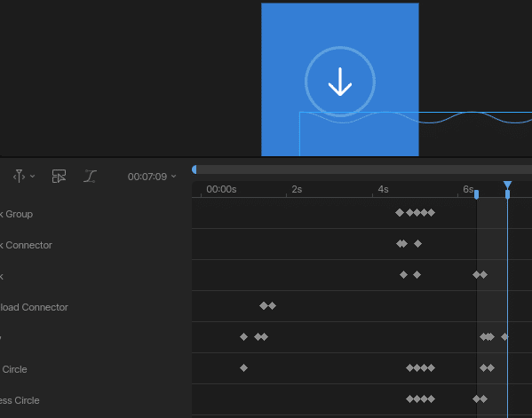532x418 pixels.
Task: Click the split/anchor tool icon
Action: (x=19, y=177)
